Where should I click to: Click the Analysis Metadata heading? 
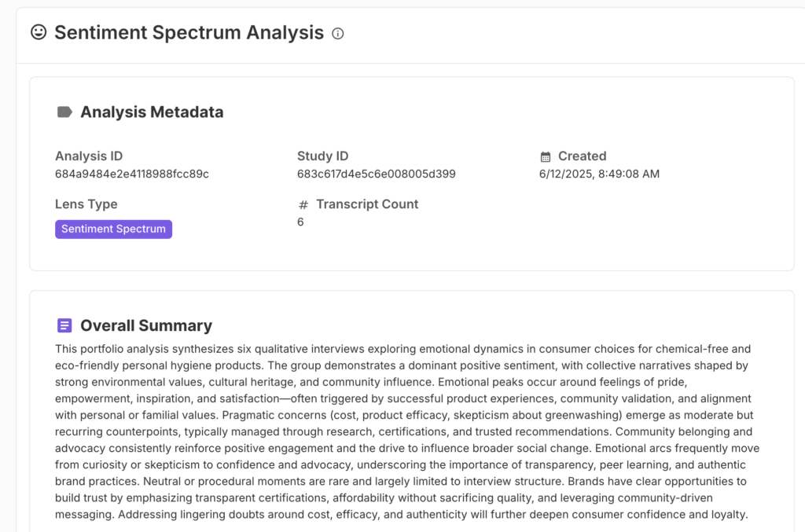point(152,112)
